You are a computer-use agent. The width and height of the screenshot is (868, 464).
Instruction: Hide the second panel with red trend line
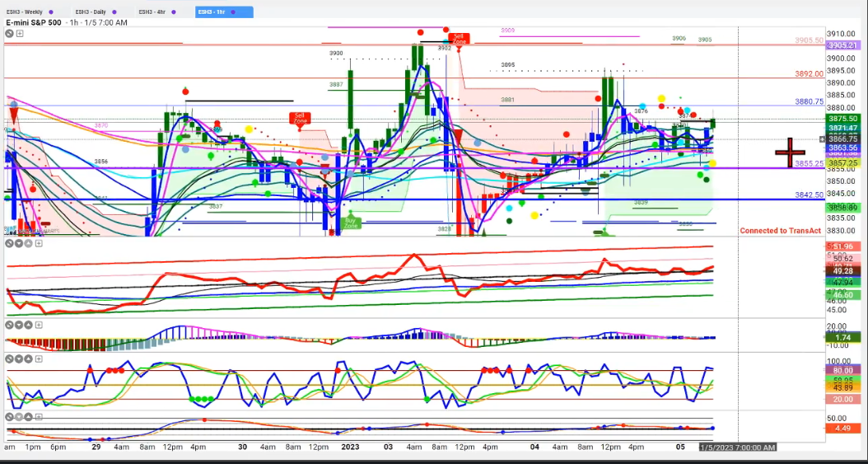point(9,243)
